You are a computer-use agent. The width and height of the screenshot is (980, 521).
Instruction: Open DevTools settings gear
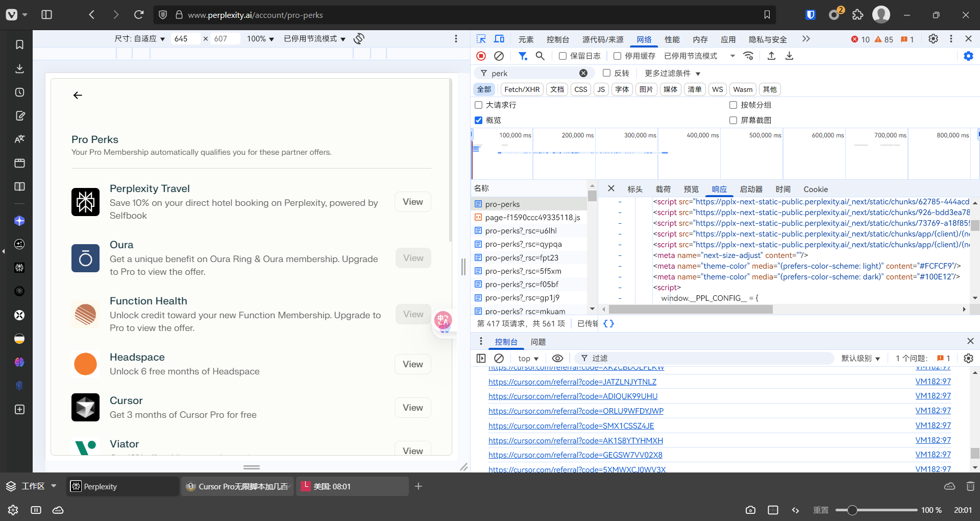coord(933,39)
